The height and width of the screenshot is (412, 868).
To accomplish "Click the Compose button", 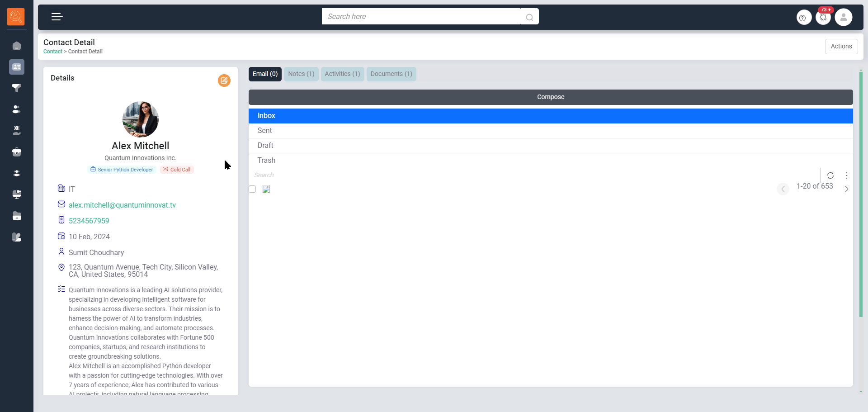I will tap(550, 97).
